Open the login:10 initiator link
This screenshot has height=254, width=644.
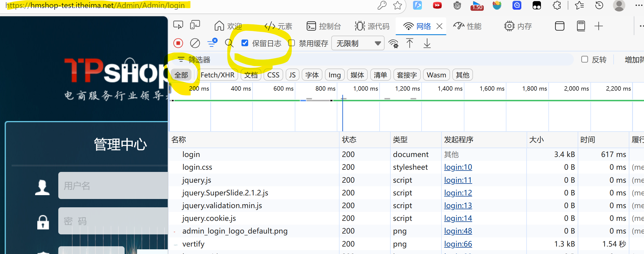tap(458, 167)
